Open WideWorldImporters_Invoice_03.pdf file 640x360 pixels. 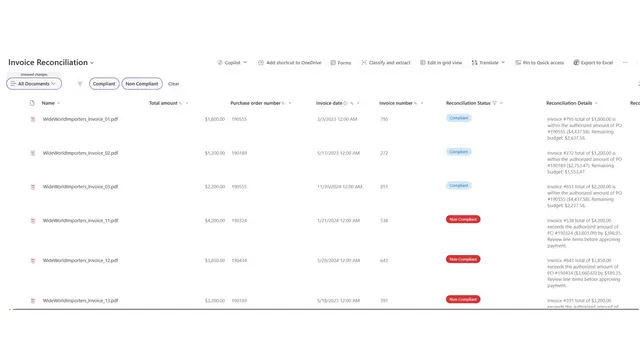pyautogui.click(x=80, y=187)
